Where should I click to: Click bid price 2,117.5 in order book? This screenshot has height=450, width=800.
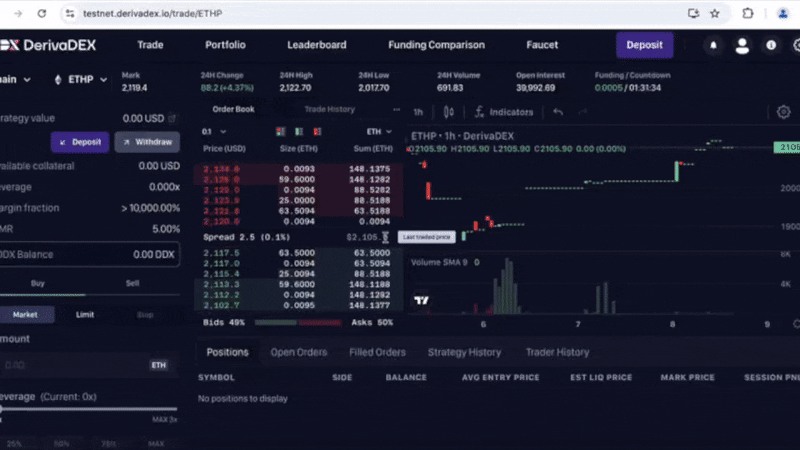tap(221, 253)
